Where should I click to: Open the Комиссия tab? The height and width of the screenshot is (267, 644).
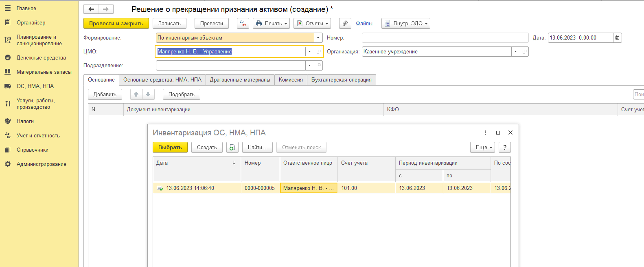coord(291,80)
